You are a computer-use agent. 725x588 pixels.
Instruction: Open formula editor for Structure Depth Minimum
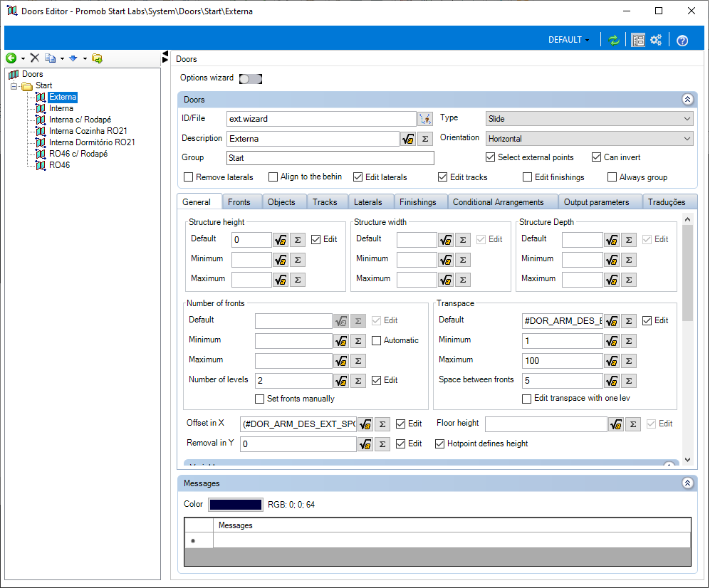pyautogui.click(x=612, y=260)
